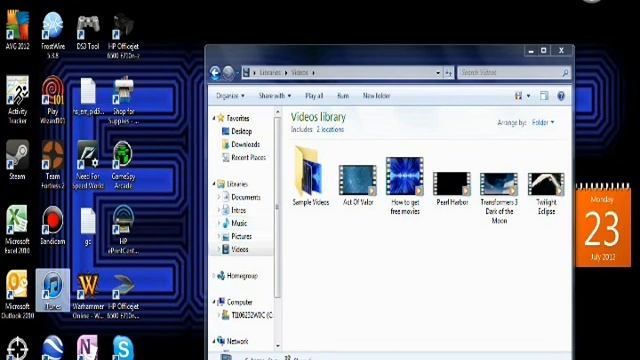The width and height of the screenshot is (640, 360).
Task: Select Recent Places under Favorites
Action: click(x=244, y=158)
